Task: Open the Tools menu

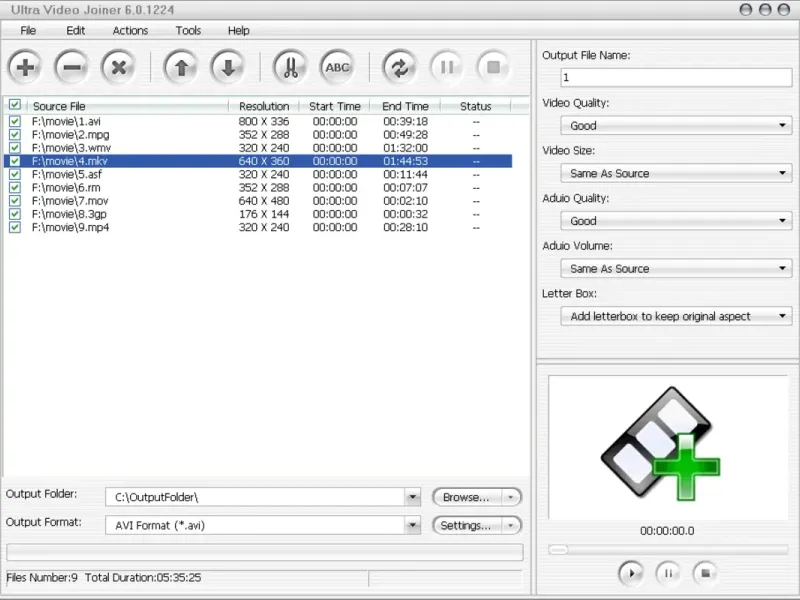Action: click(188, 31)
